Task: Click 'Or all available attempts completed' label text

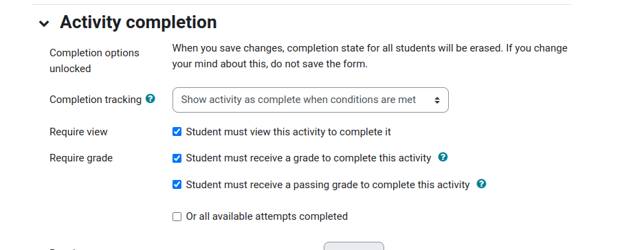Action: (267, 216)
